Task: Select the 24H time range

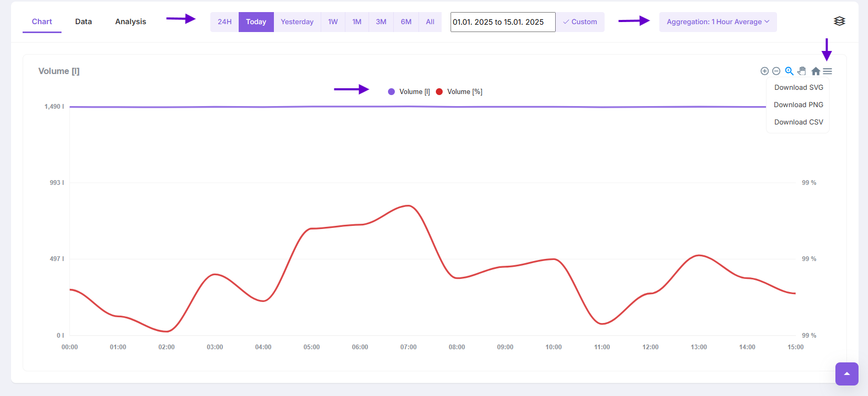Action: 224,22
